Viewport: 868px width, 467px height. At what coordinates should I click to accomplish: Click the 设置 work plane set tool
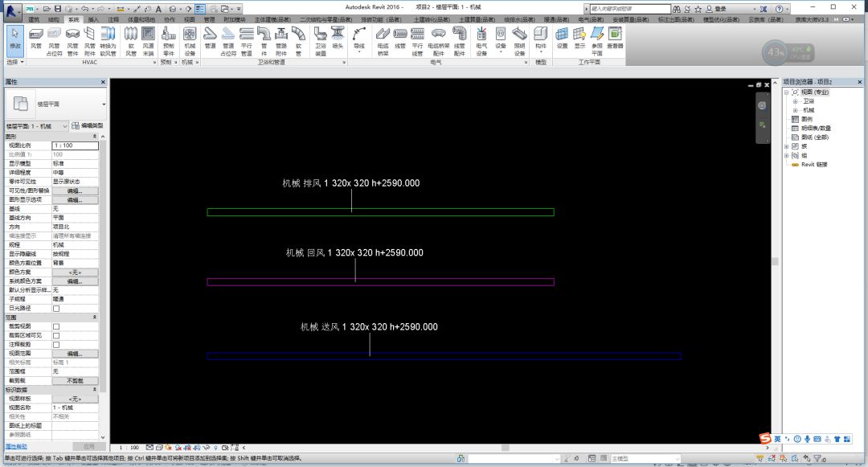coord(562,38)
